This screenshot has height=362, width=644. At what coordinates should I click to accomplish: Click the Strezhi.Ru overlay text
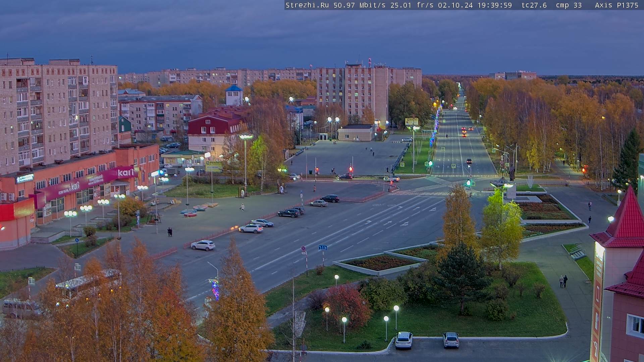(307, 5)
